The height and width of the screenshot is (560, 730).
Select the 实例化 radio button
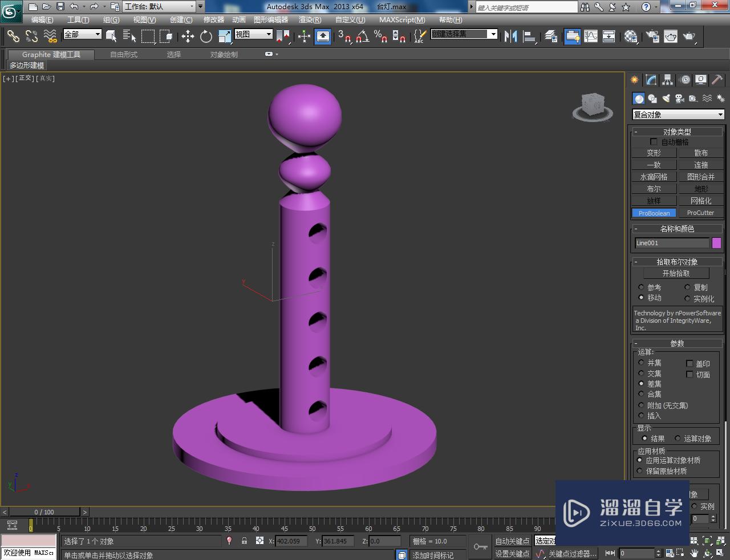tap(687, 298)
